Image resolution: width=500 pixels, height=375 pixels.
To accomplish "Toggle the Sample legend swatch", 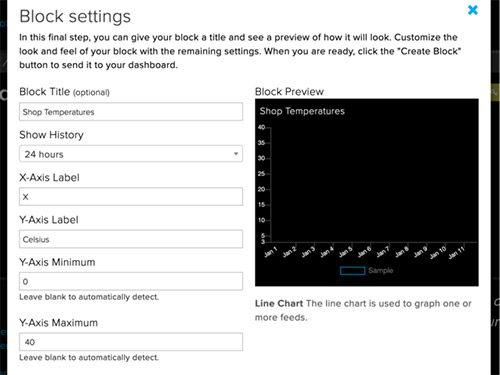I will (352, 271).
